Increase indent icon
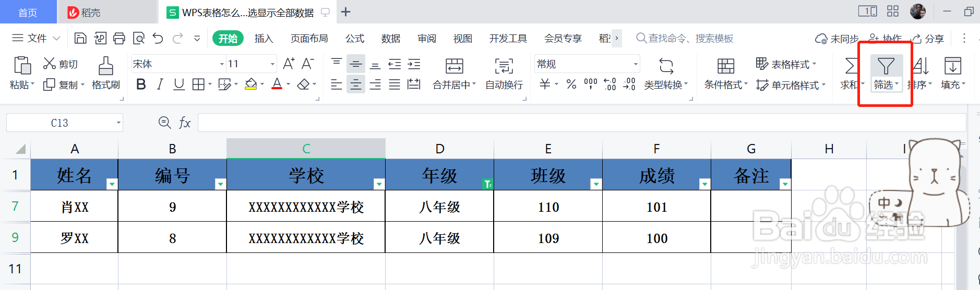980x290 pixels. [x=414, y=64]
